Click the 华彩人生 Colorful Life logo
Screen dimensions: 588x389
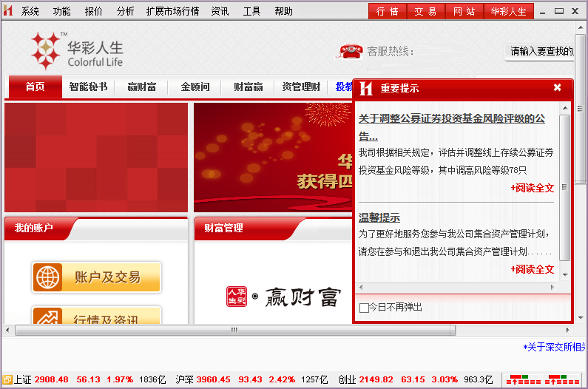76,50
